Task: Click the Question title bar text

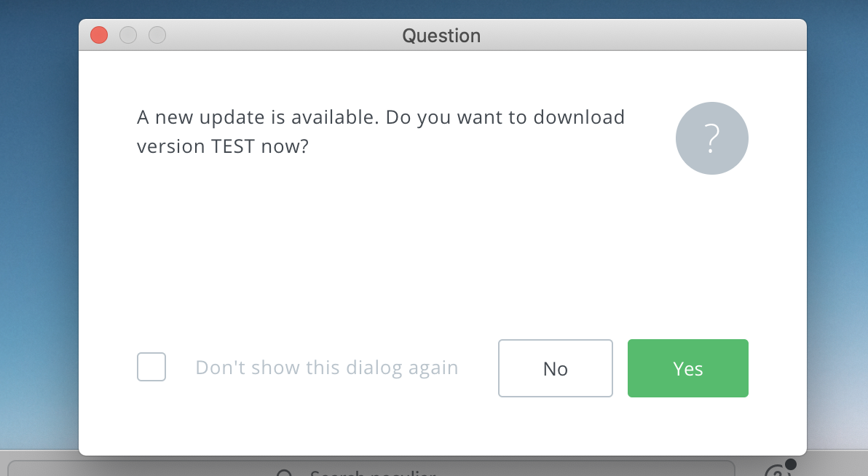Action: point(441,35)
